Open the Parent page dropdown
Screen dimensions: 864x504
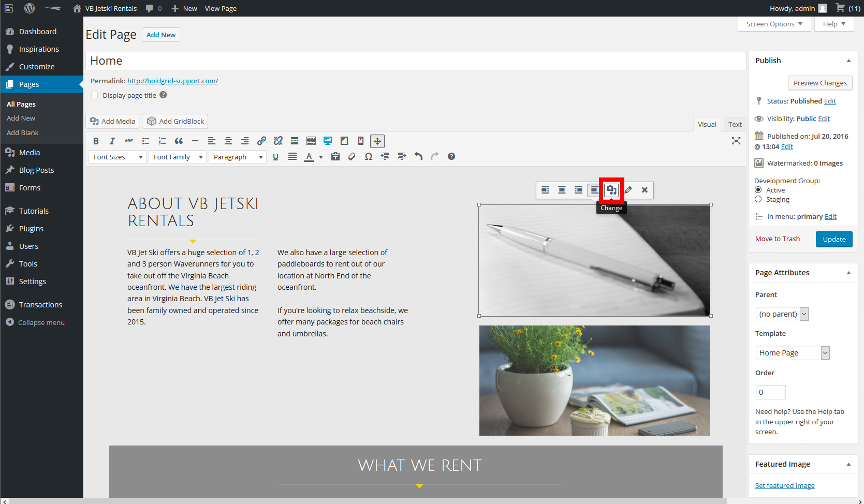[x=782, y=314]
